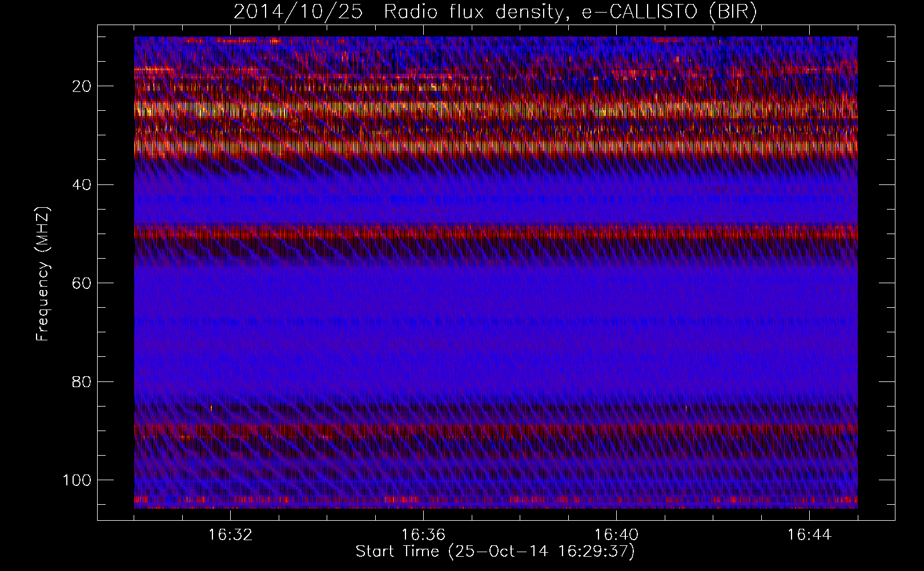
Task: Click the 20 MHz frequency tick label
Action: pos(82,86)
